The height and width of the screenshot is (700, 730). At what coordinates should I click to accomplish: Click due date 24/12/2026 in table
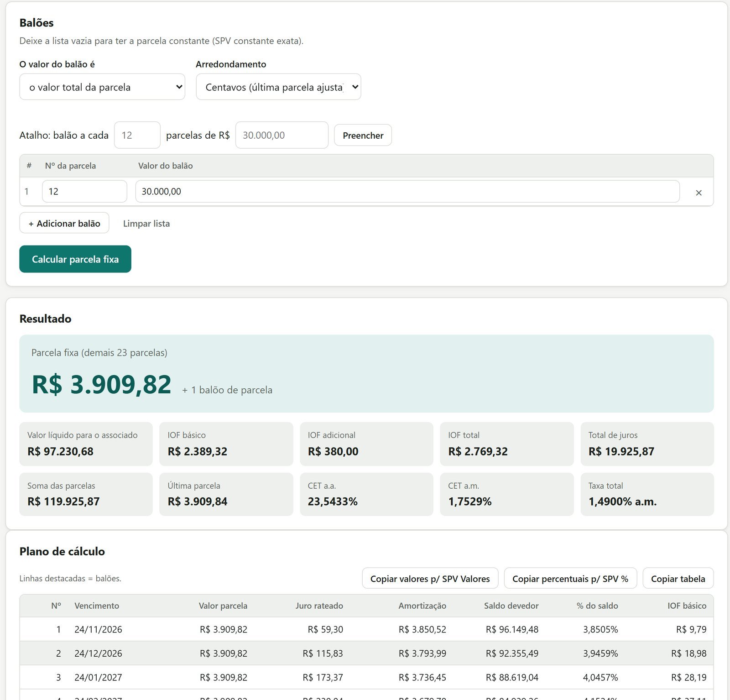pos(98,653)
